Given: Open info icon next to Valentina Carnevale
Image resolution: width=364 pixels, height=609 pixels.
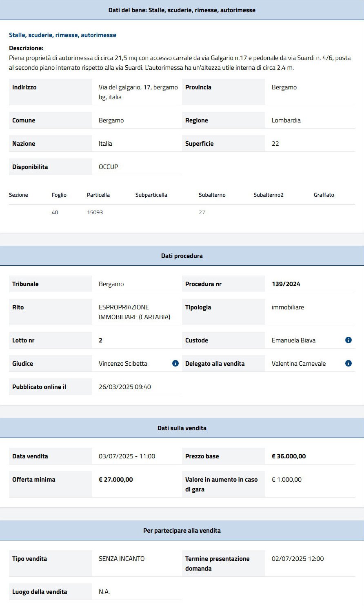Looking at the screenshot, I should (x=348, y=363).
